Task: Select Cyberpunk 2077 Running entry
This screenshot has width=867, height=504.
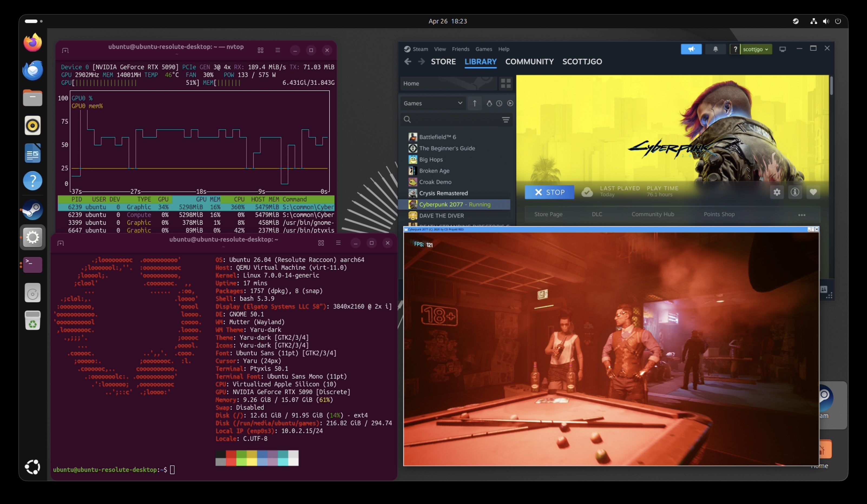Action: pos(454,204)
